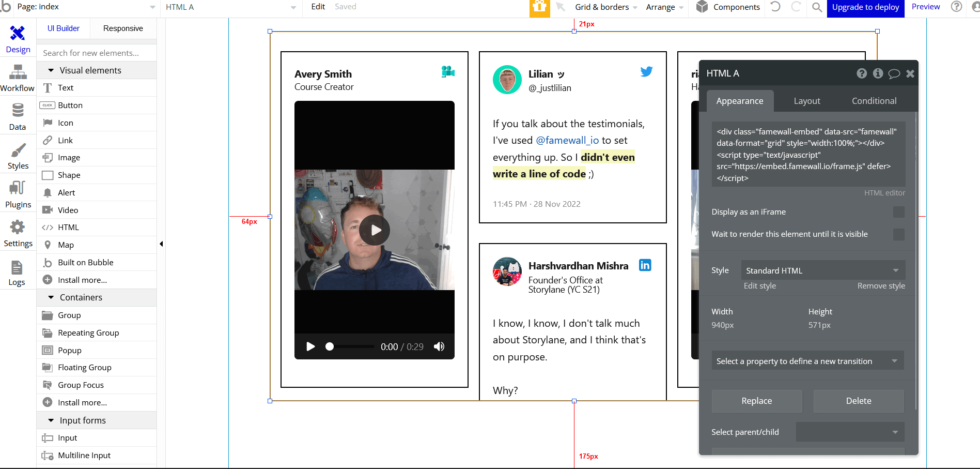Image resolution: width=980 pixels, height=469 pixels.
Task: Switch to the Responsive tab
Action: [123, 28]
